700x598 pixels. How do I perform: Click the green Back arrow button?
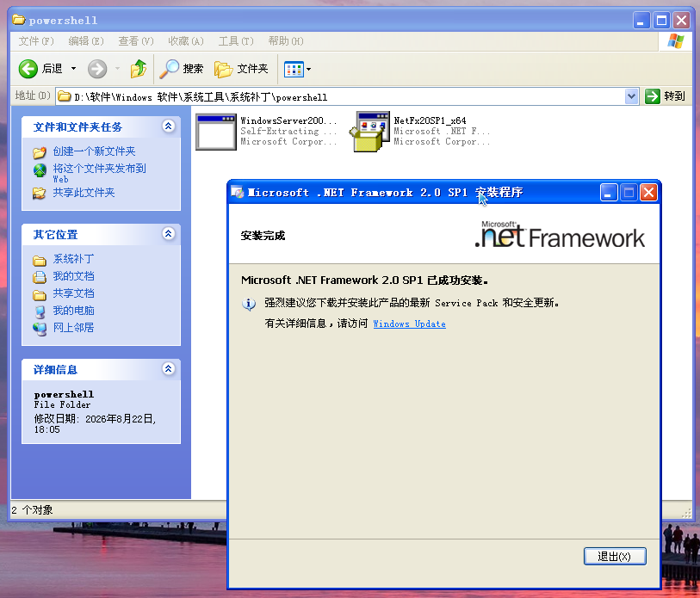coord(28,69)
